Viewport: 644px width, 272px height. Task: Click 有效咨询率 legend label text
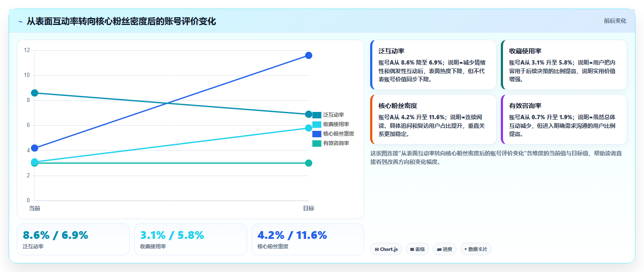(336, 143)
